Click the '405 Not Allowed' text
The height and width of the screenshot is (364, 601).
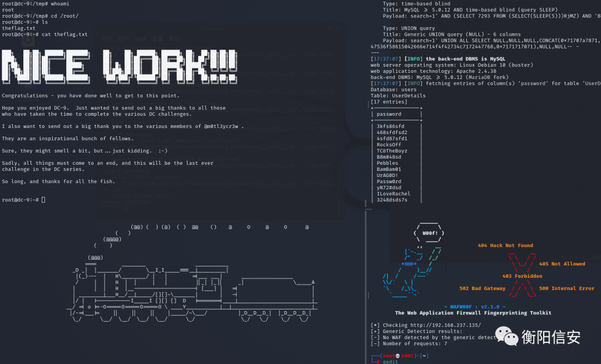pos(562,264)
